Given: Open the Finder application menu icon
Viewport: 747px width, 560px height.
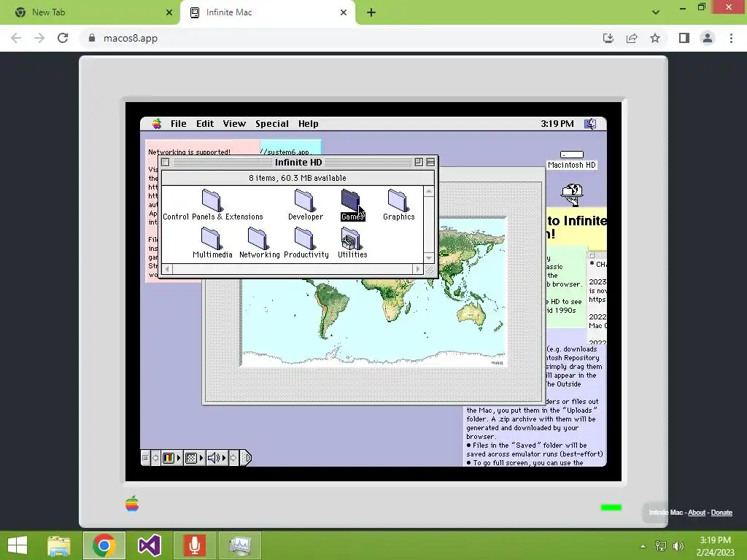Looking at the screenshot, I should 590,124.
